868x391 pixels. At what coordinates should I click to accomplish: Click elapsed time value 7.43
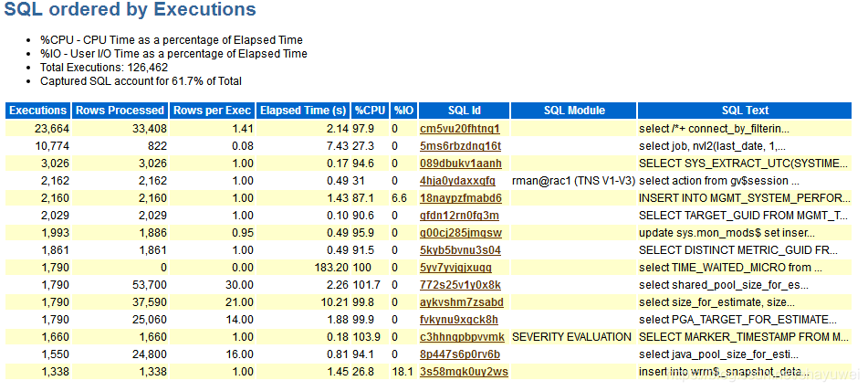click(337, 146)
